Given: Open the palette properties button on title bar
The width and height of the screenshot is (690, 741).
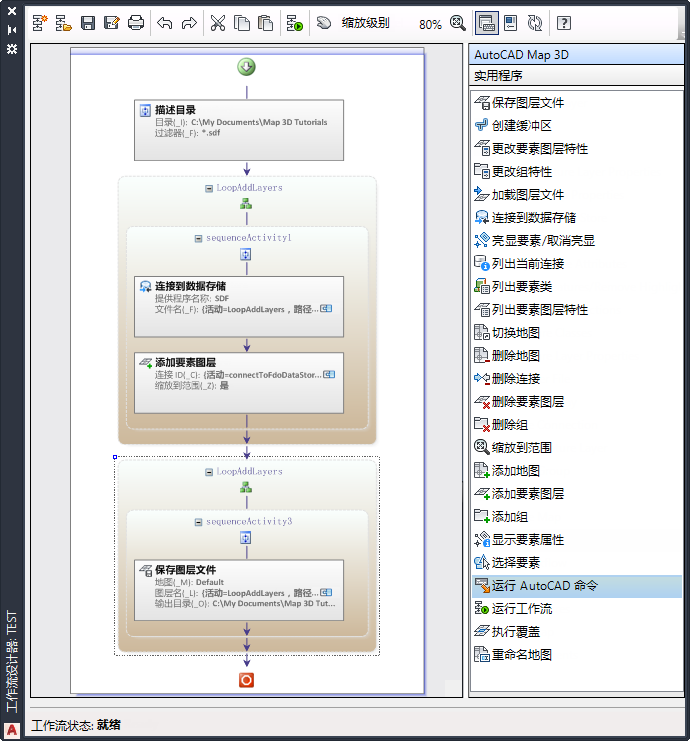Looking at the screenshot, I should (x=12, y=49).
